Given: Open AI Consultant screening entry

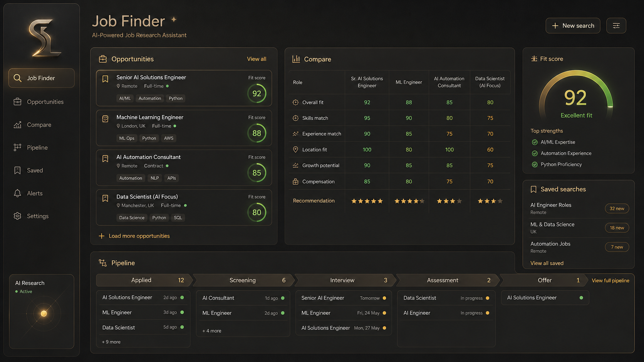Looking at the screenshot, I should tap(243, 298).
